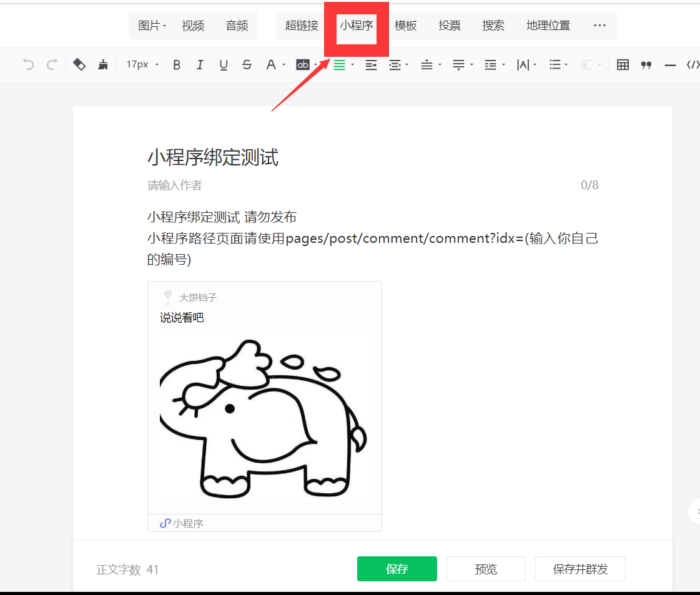This screenshot has width=700, height=595.
Task: Insert a table with the grid icon
Action: pos(623,65)
